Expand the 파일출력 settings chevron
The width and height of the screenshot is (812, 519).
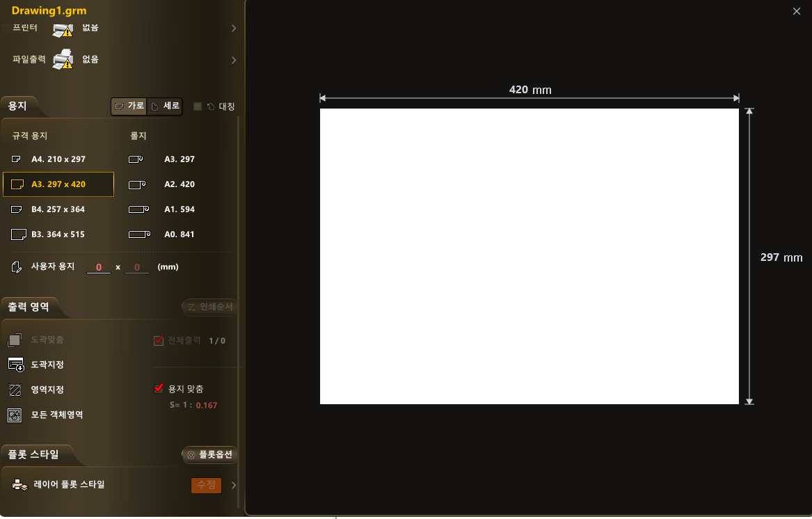coord(234,60)
